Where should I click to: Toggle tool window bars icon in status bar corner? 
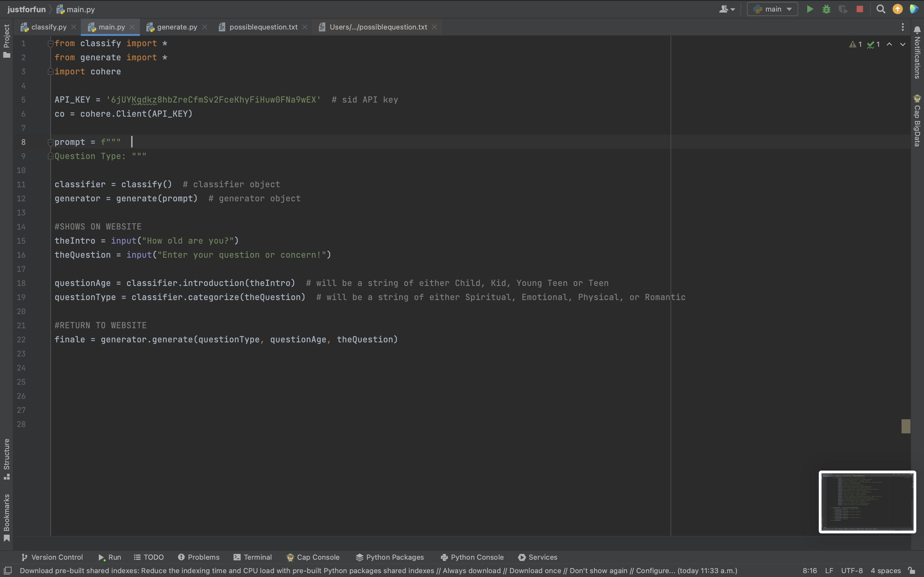click(8, 571)
